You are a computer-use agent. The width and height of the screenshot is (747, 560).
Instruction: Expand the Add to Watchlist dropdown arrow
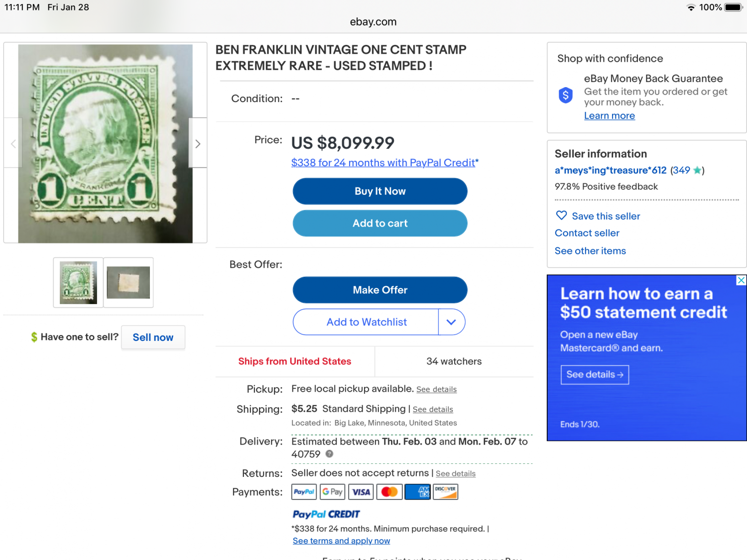(x=451, y=322)
